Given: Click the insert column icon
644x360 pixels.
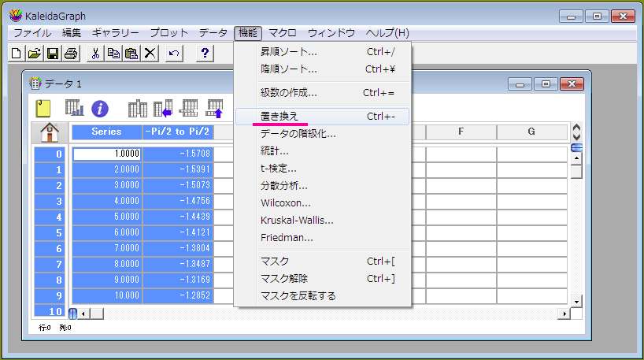Looking at the screenshot, I should coord(138,109).
